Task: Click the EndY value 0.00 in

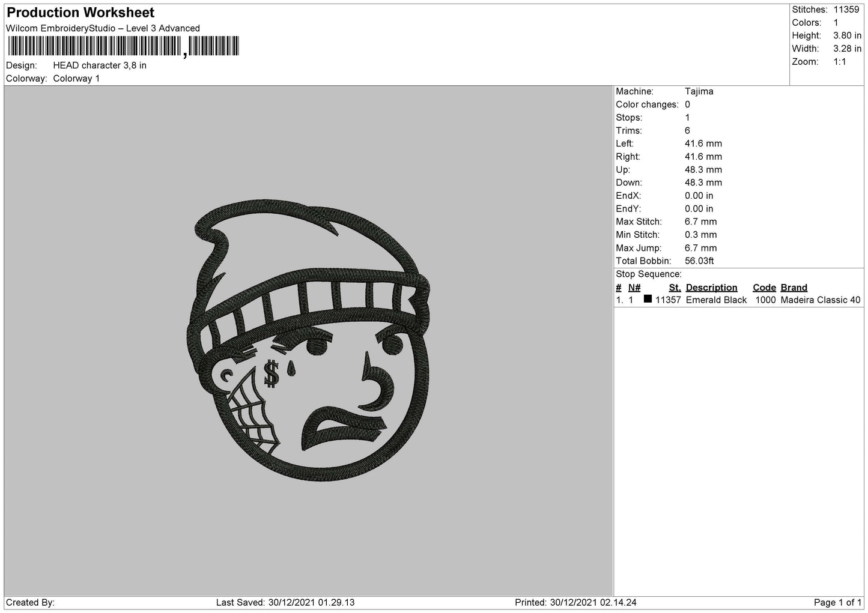Action: coord(699,209)
